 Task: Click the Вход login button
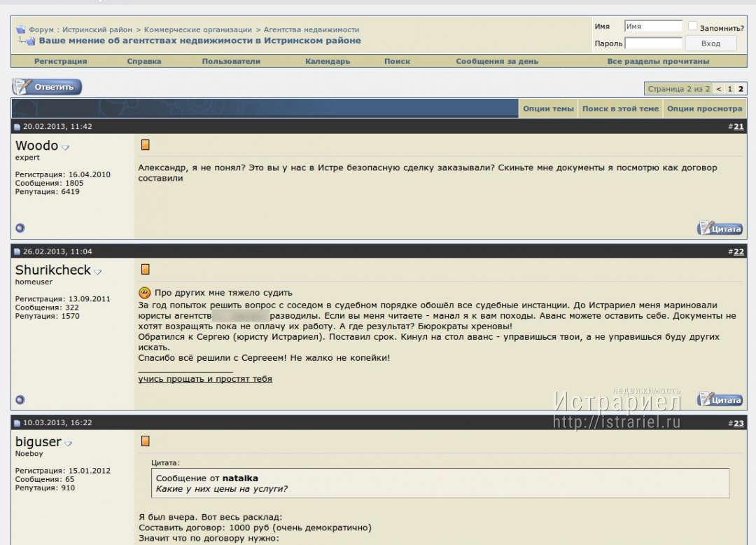tap(710, 43)
